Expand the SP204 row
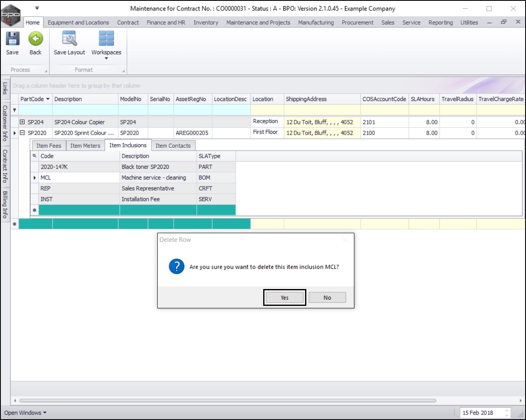 pos(23,122)
